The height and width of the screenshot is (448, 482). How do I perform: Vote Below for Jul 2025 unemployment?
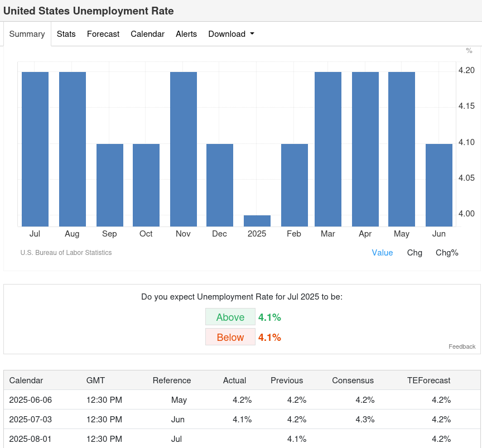[x=230, y=337]
